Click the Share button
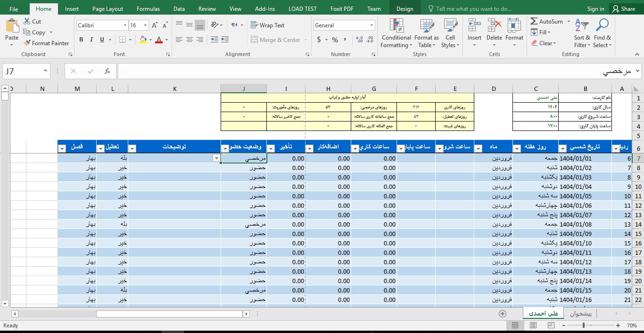Image resolution: width=644 pixels, height=333 pixels. point(623,9)
